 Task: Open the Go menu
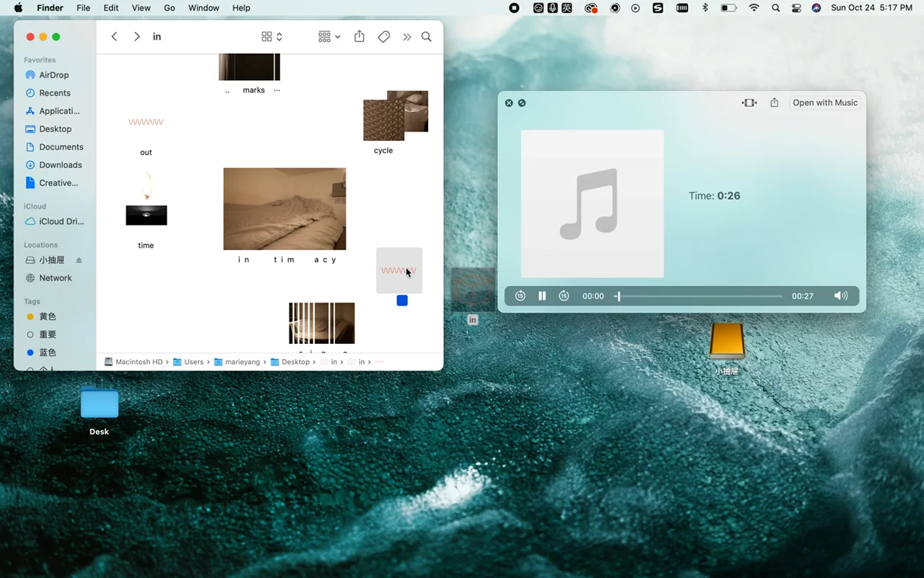[170, 8]
